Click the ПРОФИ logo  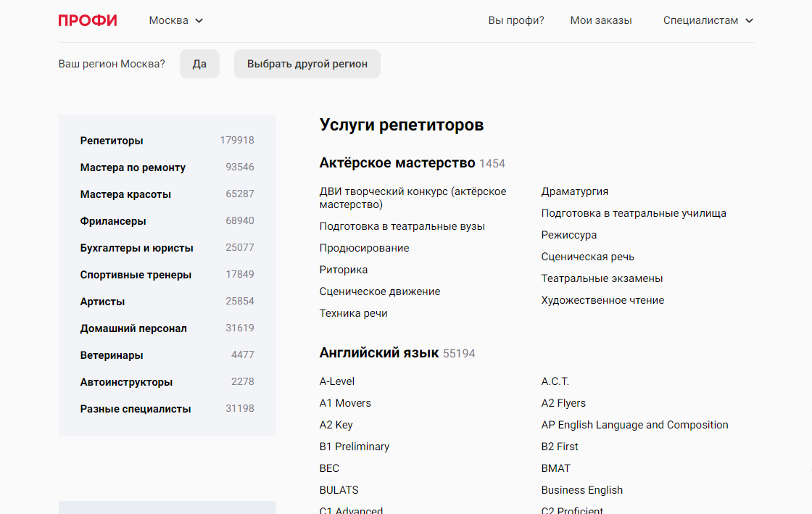88,21
